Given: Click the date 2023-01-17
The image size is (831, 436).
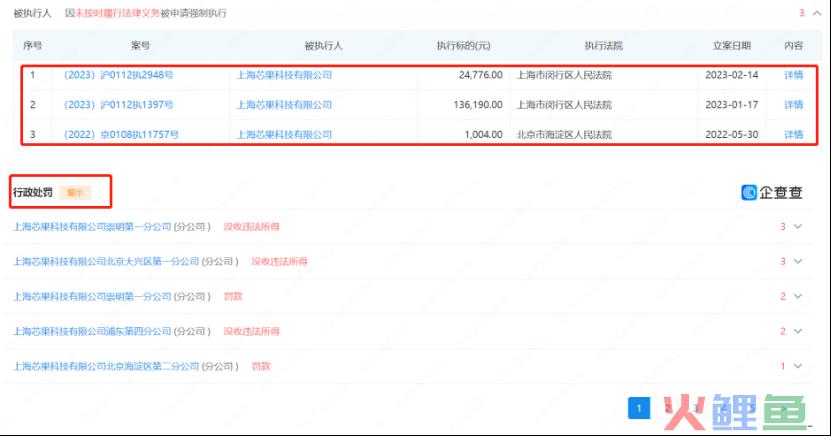Looking at the screenshot, I should tap(731, 105).
